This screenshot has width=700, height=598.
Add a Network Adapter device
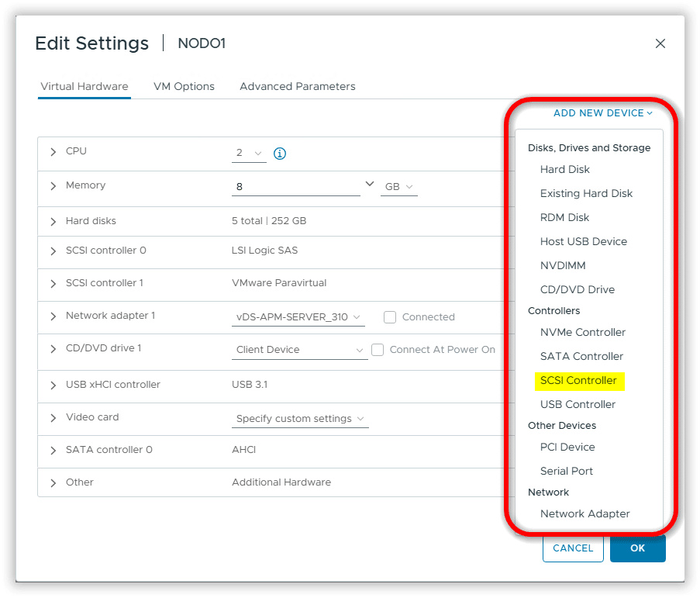pos(584,514)
